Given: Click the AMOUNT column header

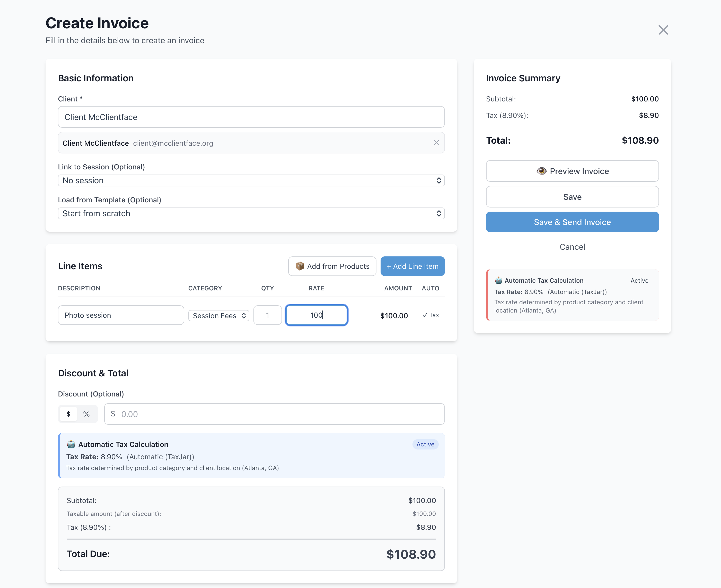Looking at the screenshot, I should (x=398, y=288).
